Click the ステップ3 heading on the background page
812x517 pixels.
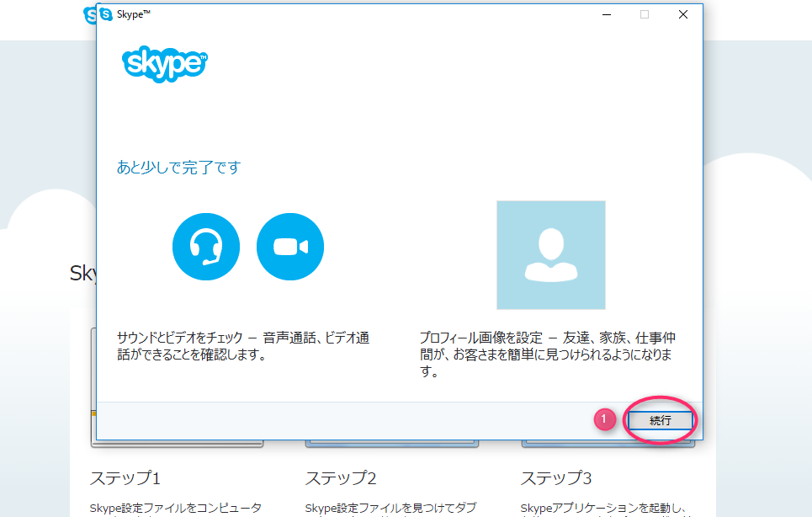555,477
